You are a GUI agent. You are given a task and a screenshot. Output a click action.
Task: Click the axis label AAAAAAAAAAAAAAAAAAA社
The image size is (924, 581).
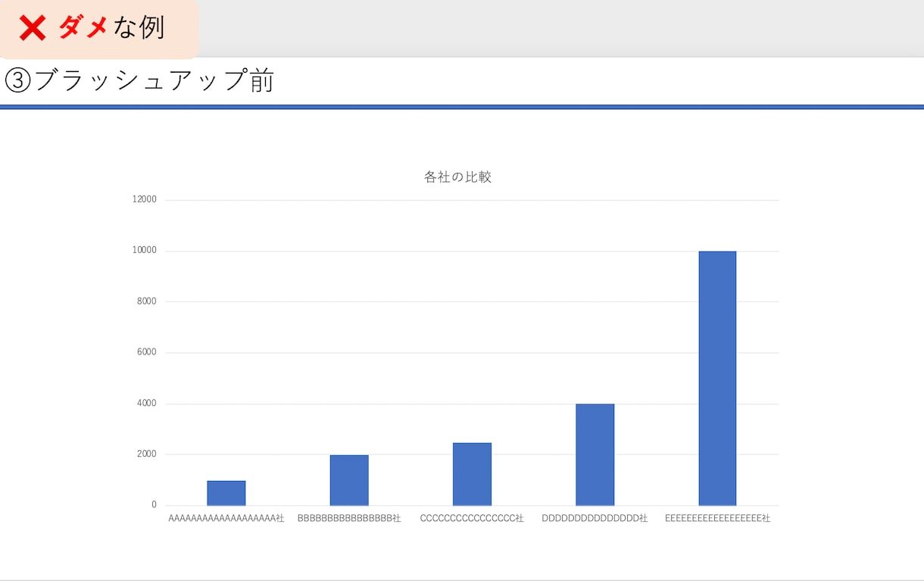(x=226, y=519)
